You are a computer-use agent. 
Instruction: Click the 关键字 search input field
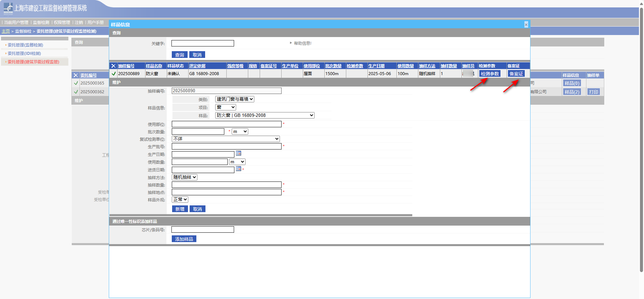tap(202, 43)
